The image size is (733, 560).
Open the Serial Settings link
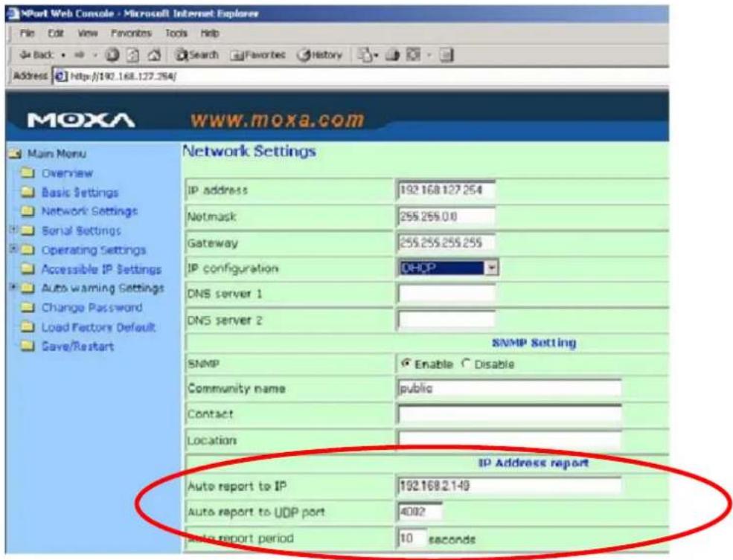click(x=81, y=231)
